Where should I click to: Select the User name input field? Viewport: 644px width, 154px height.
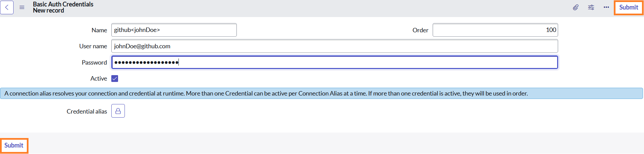(335, 46)
